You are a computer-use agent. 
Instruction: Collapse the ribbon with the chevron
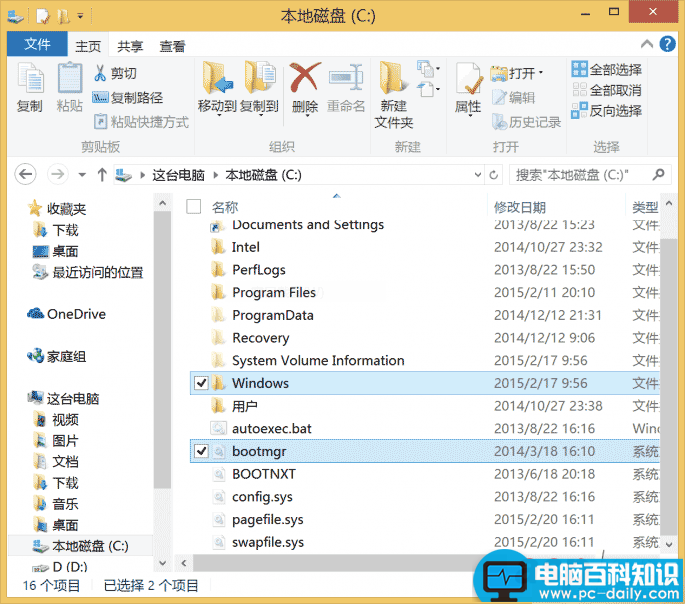[647, 44]
